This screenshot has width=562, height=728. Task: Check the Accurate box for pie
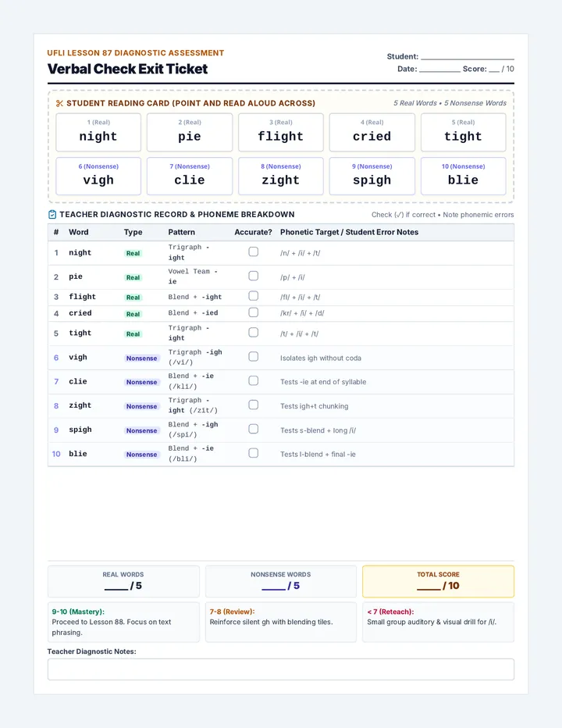(254, 276)
